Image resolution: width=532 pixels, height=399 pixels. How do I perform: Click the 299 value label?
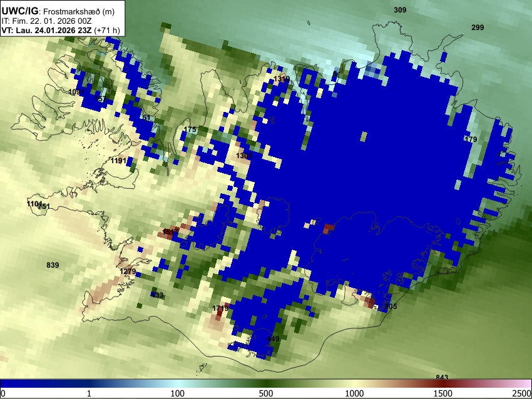coord(478,28)
